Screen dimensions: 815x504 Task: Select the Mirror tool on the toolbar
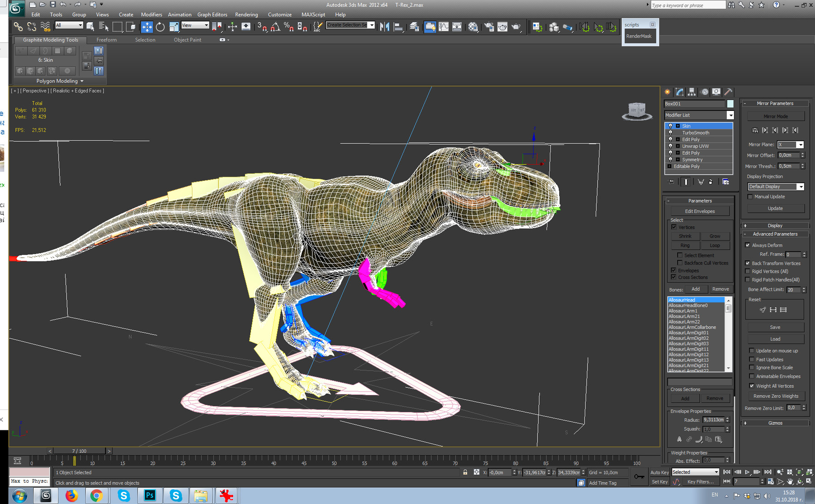[384, 26]
